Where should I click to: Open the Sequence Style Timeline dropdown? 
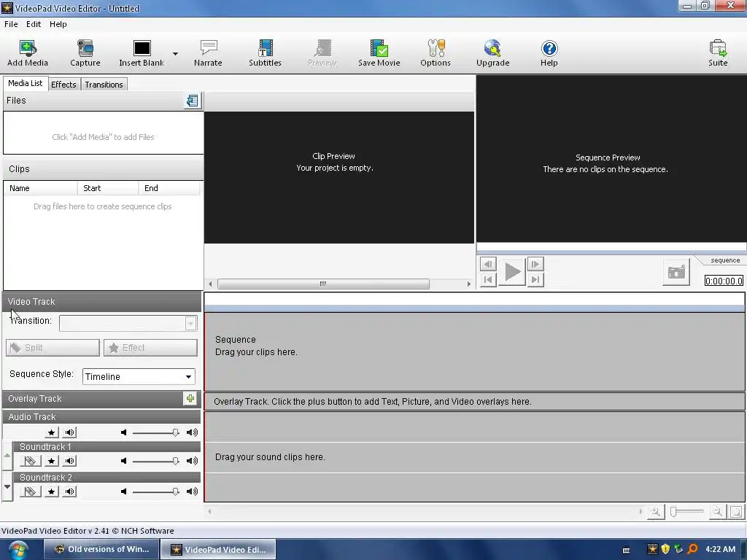(x=189, y=377)
